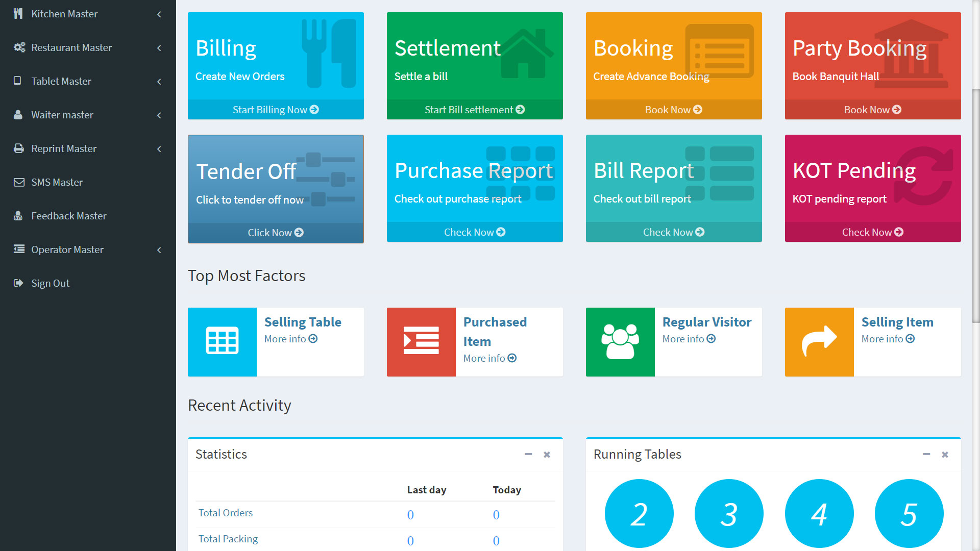This screenshot has width=980, height=551.
Task: Click the Selling Table grid icon
Action: pos(222,341)
